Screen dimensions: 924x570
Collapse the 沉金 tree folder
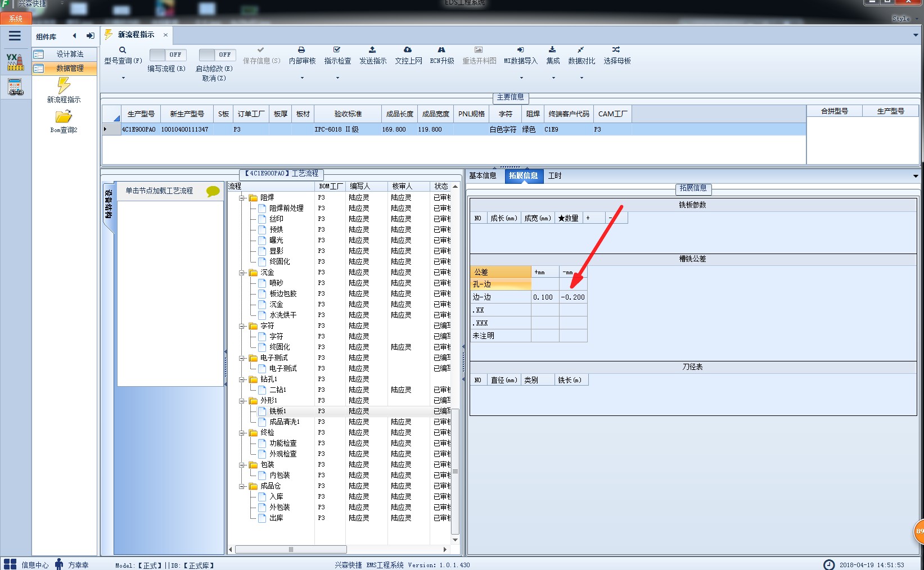[x=242, y=273]
